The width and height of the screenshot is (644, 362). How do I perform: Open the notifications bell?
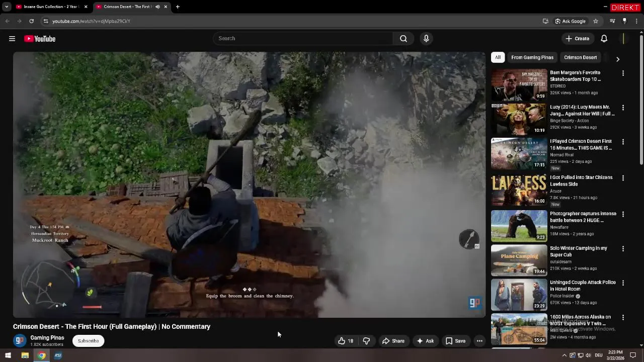coord(604,39)
